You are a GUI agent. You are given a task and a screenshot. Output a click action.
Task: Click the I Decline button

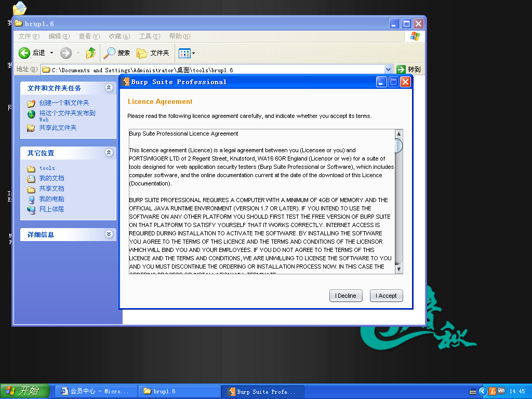point(345,296)
